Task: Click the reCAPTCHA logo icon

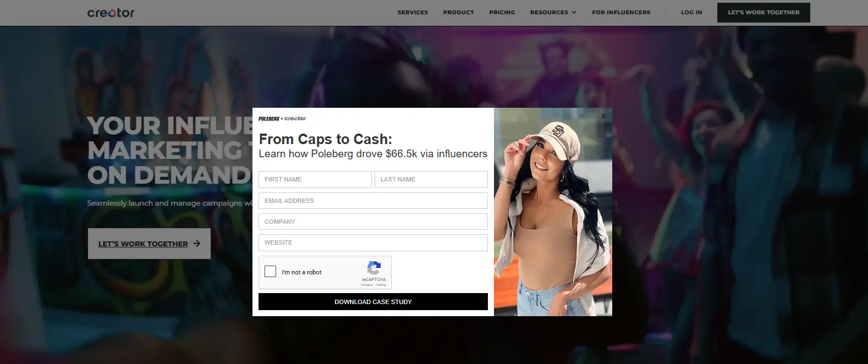Action: (x=374, y=268)
